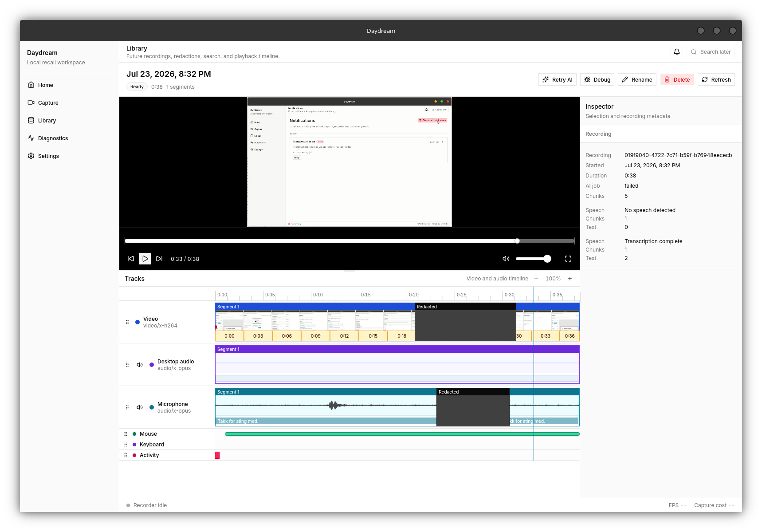Screen dimensions: 762x532
Task: Click the Desktop audio Segment 1 header
Action: (397, 349)
